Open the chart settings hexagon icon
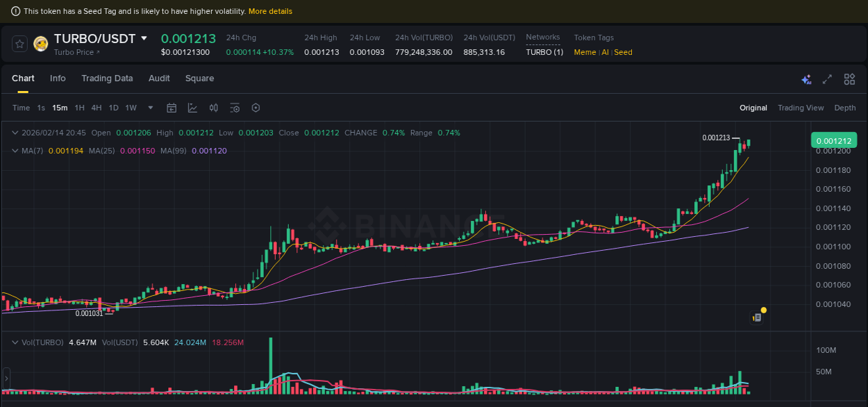This screenshot has height=407, width=868. [x=255, y=108]
